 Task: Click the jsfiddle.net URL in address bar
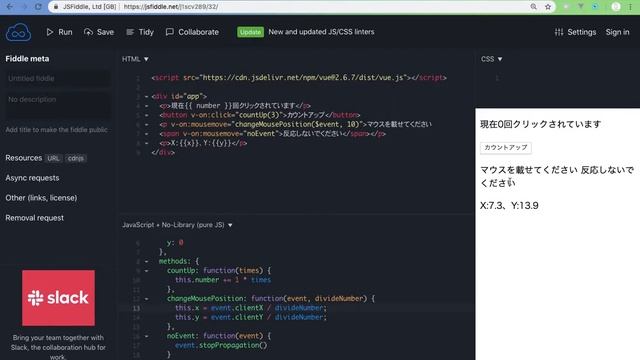tap(171, 7)
